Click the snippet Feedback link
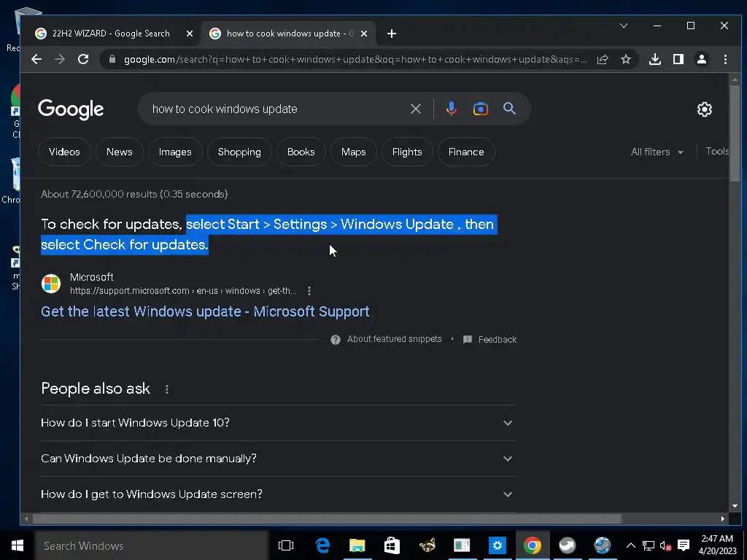Viewport: 747px width, 560px height. pos(489,340)
